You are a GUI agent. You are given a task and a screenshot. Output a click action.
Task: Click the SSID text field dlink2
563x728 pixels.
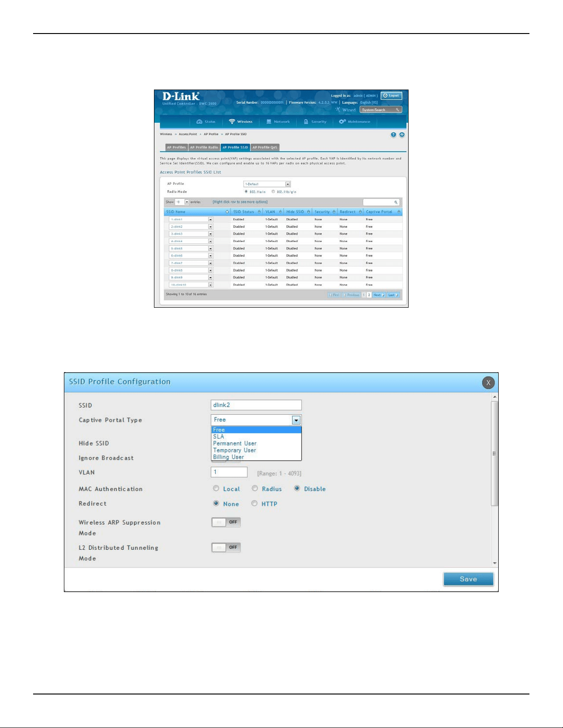256,405
